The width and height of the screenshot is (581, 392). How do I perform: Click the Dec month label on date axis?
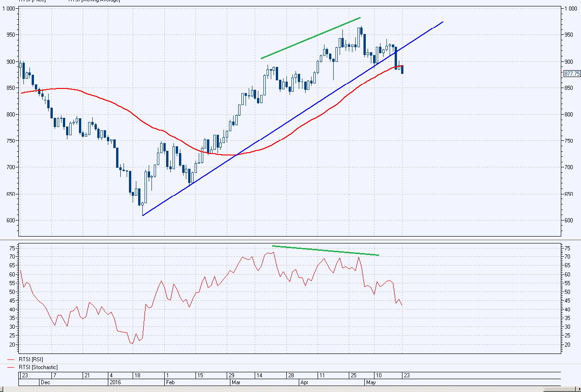(x=46, y=382)
